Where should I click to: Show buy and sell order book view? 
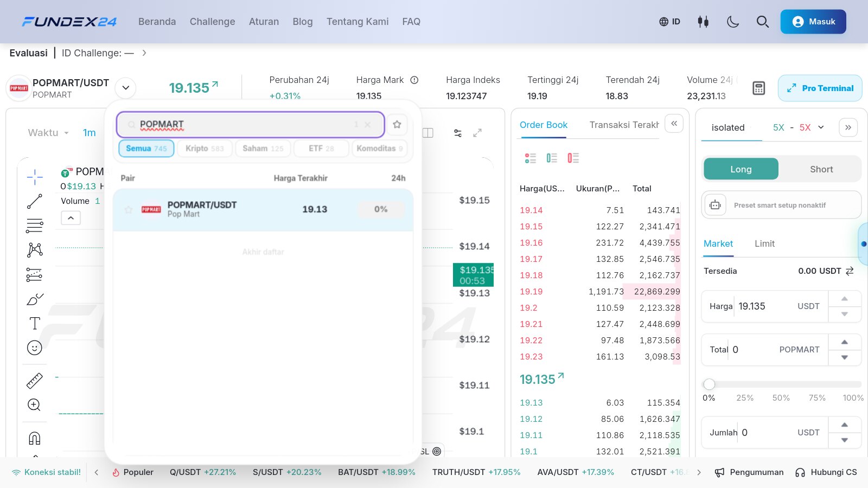[530, 158]
